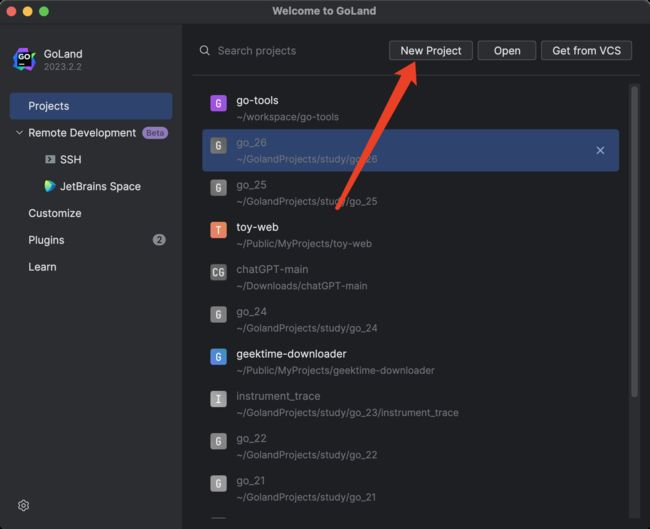The height and width of the screenshot is (529, 650).
Task: Open the toy-web project
Action: [x=410, y=235]
